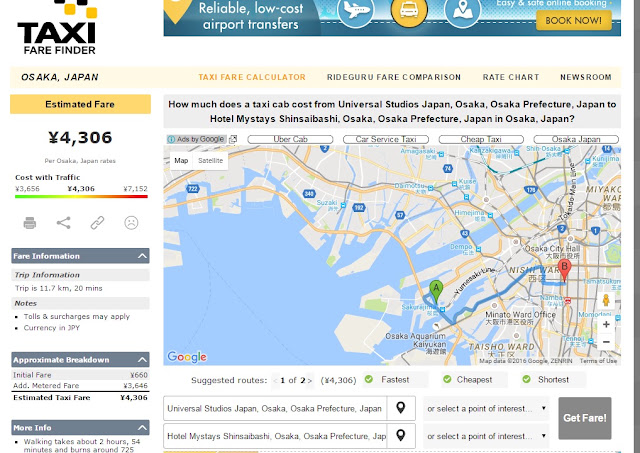Zoom out the map with minus
This screenshot has width=640, height=453.
click(x=606, y=342)
